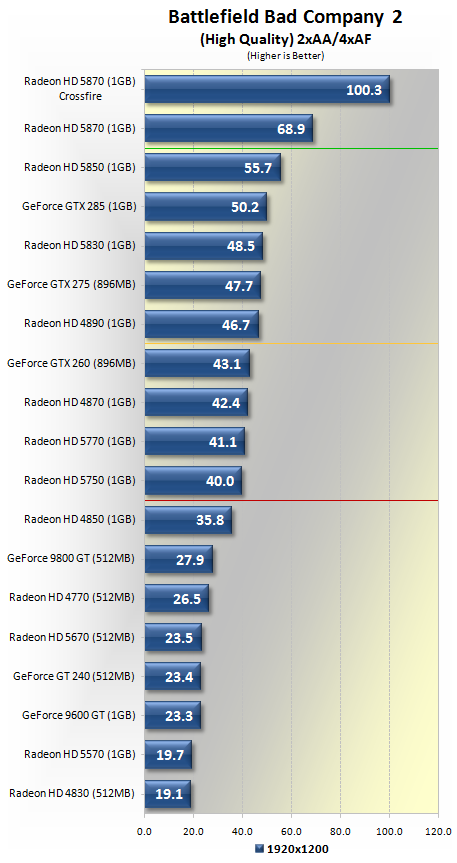This screenshot has width=457, height=863.
Task: Click the bar value 40.0
Action: [219, 481]
